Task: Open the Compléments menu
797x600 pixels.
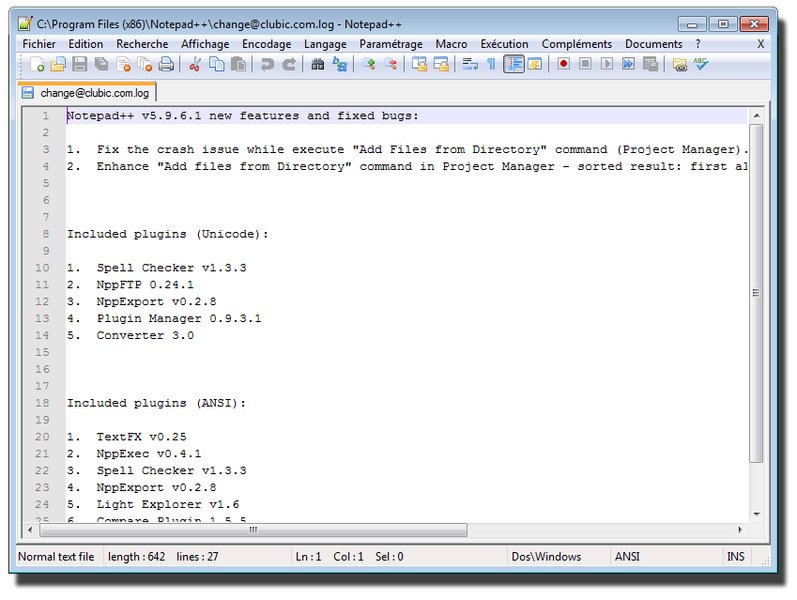Action: (576, 44)
